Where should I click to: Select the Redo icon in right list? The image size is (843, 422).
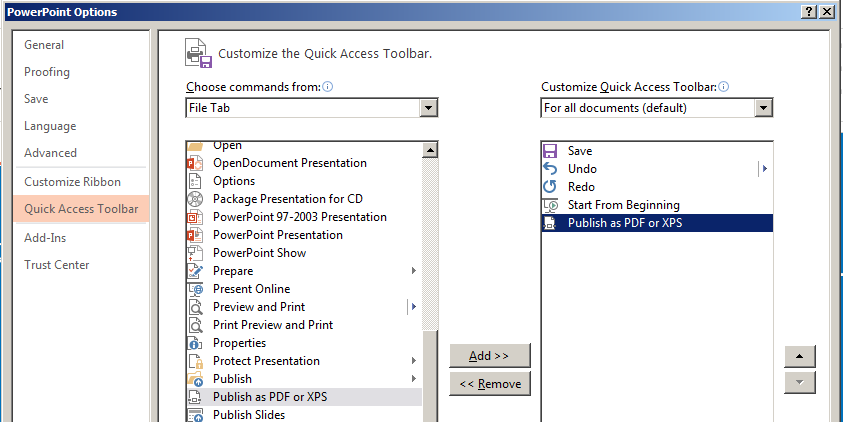[x=550, y=187]
